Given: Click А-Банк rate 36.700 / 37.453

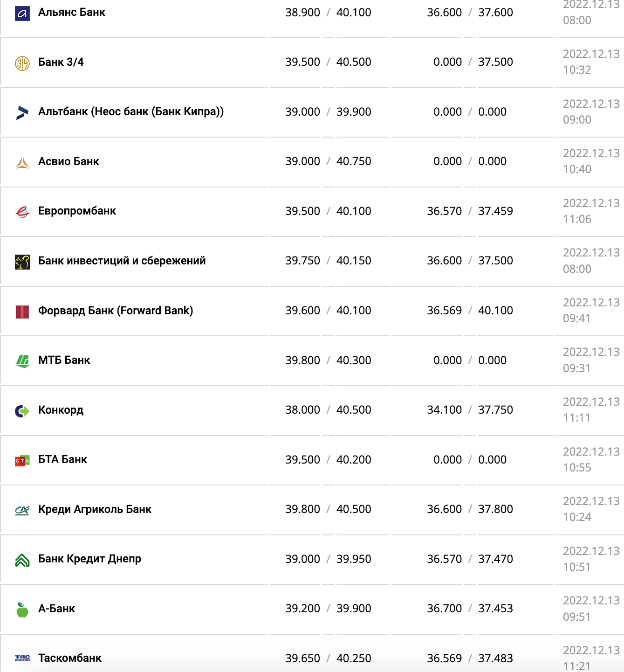Looking at the screenshot, I should point(470,609).
